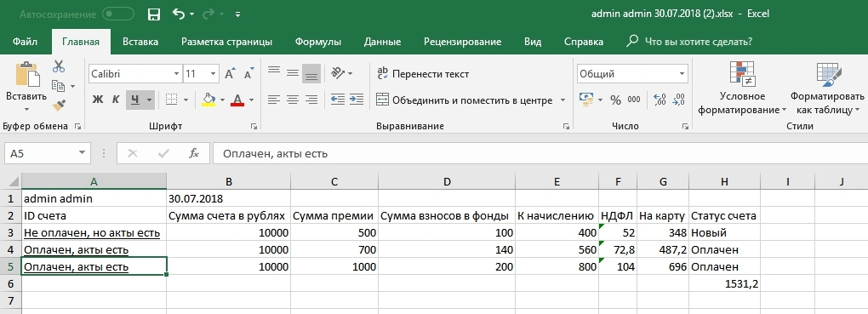This screenshot has width=868, height=314.
Task: Switch to the Данные tab
Action: coord(382,42)
